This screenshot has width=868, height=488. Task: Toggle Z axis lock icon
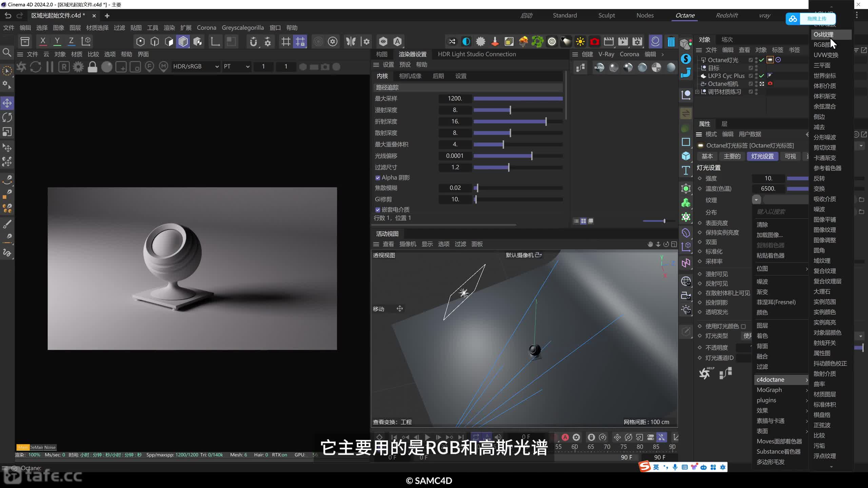click(71, 41)
